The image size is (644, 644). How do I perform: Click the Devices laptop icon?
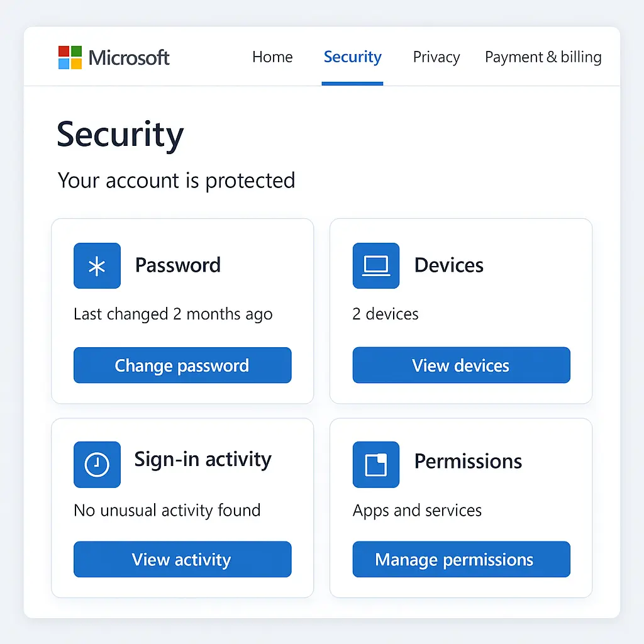[376, 266]
